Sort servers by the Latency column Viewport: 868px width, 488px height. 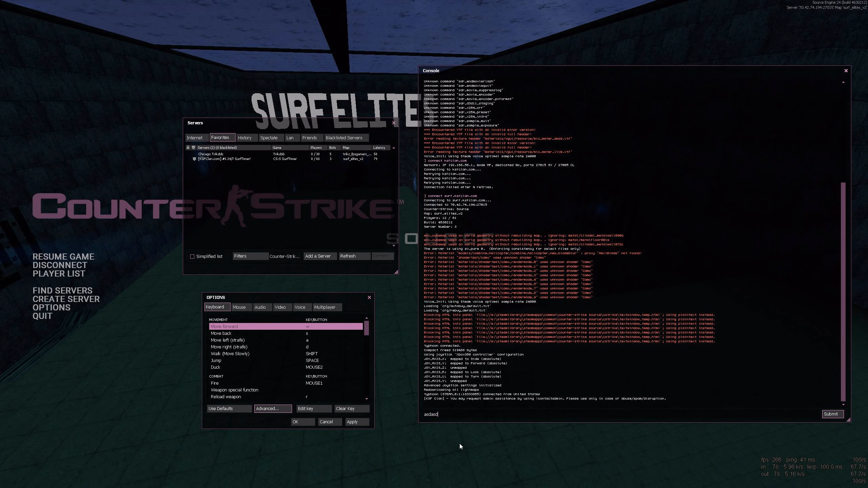(380, 147)
